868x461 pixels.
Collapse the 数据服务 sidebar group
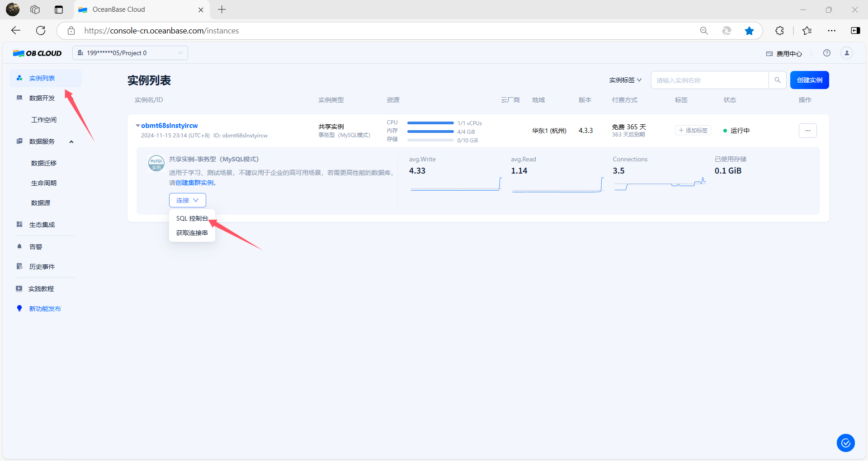point(71,141)
